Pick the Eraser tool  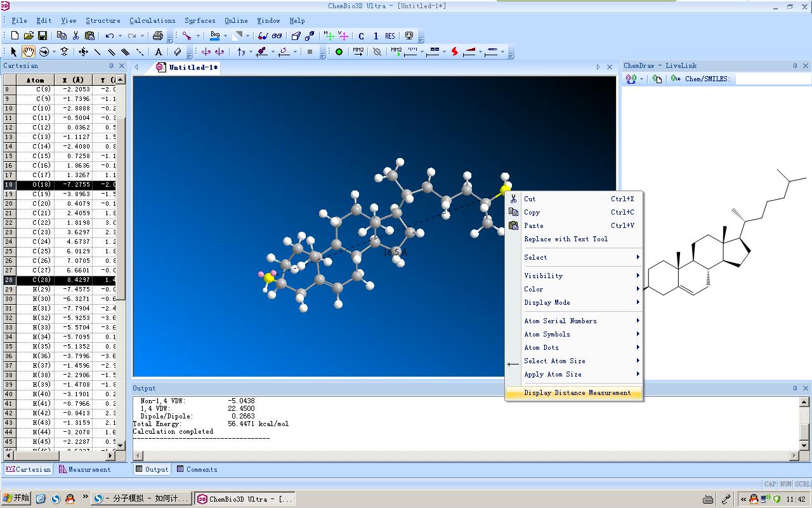[x=178, y=52]
